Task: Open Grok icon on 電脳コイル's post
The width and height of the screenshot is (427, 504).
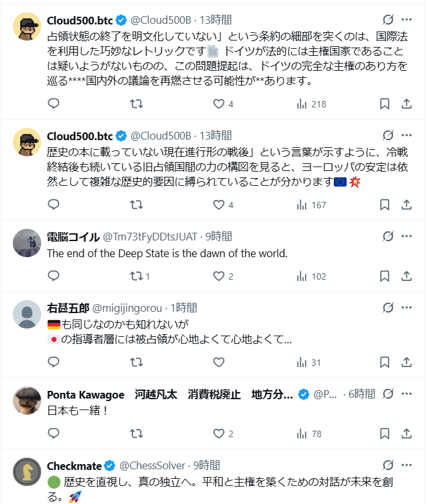Action: tap(388, 236)
